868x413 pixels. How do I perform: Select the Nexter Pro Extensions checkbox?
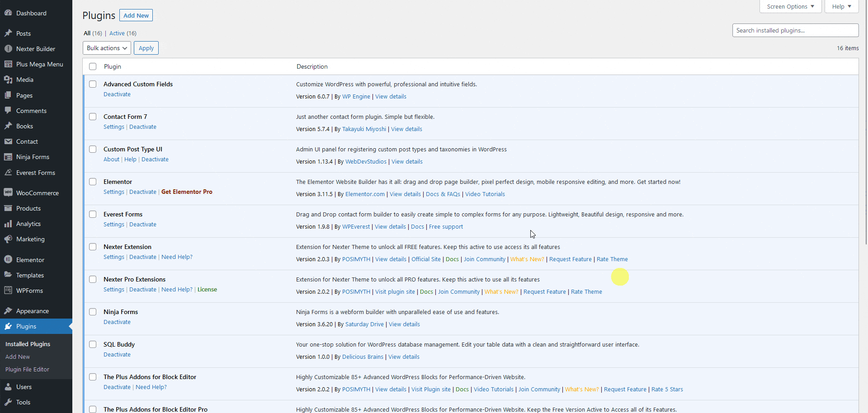[x=93, y=279]
